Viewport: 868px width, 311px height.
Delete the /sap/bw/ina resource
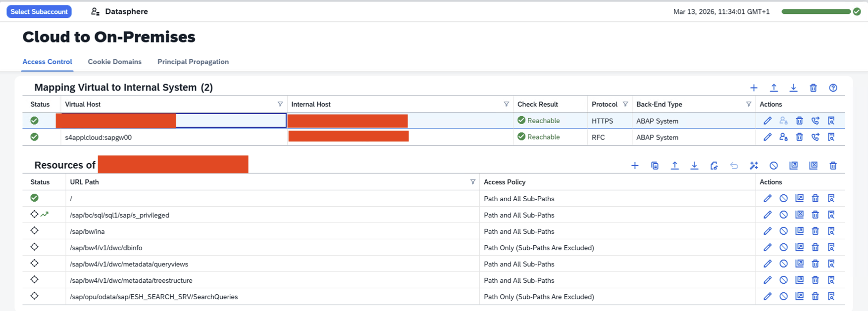(815, 231)
